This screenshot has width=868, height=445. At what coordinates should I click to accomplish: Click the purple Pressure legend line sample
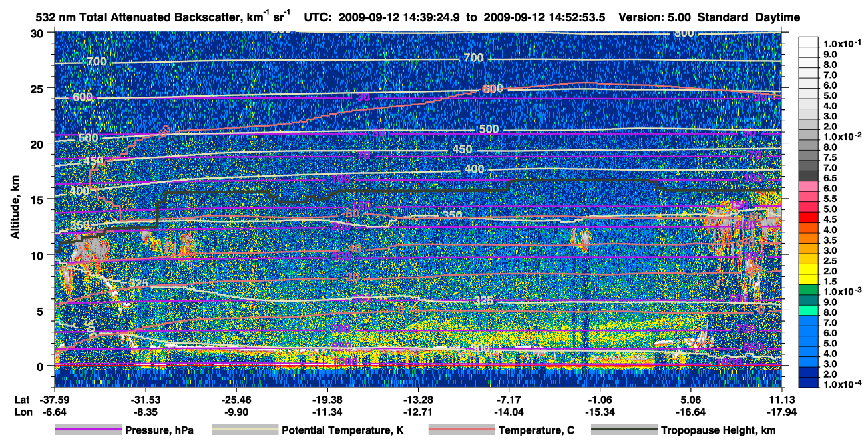(87, 430)
